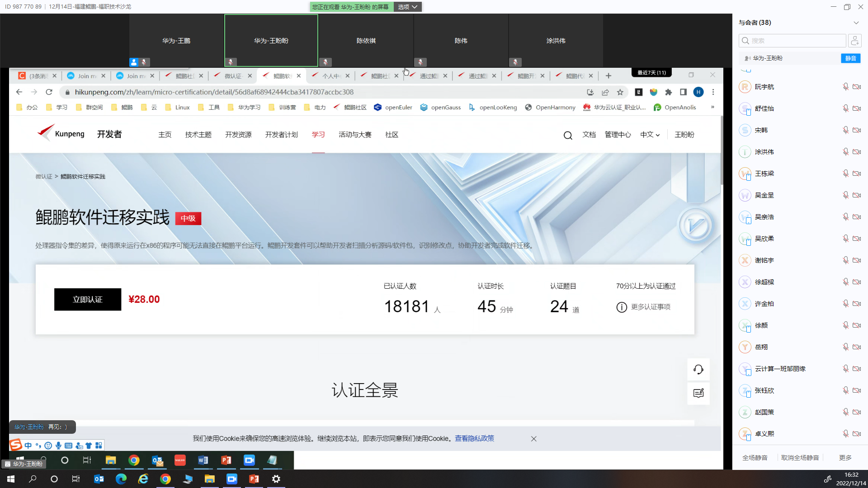868x488 pixels.
Task: Open 技术主题 navigation menu
Action: pyautogui.click(x=198, y=135)
